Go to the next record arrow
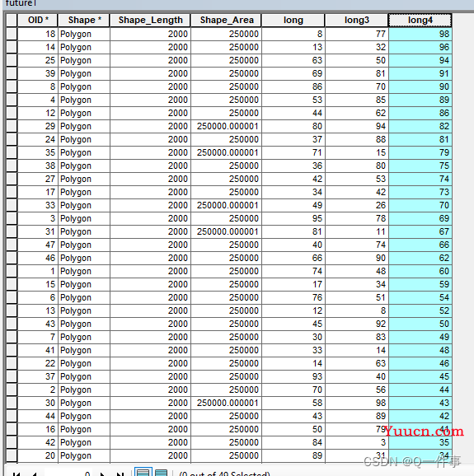474x476 pixels. (102, 474)
